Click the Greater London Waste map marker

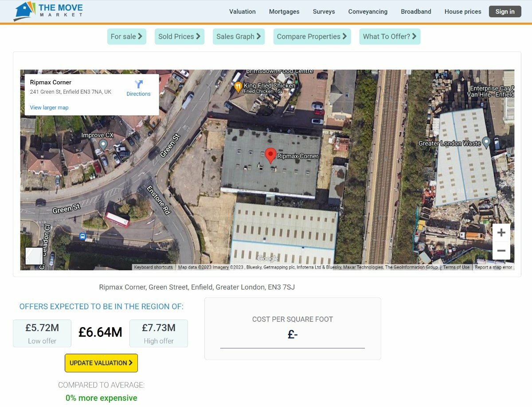coord(486,142)
